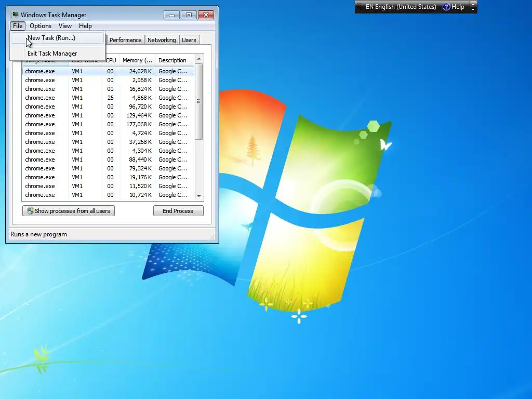
Task: Select the chrome.exe row using 79,324 K
Action: (109, 168)
